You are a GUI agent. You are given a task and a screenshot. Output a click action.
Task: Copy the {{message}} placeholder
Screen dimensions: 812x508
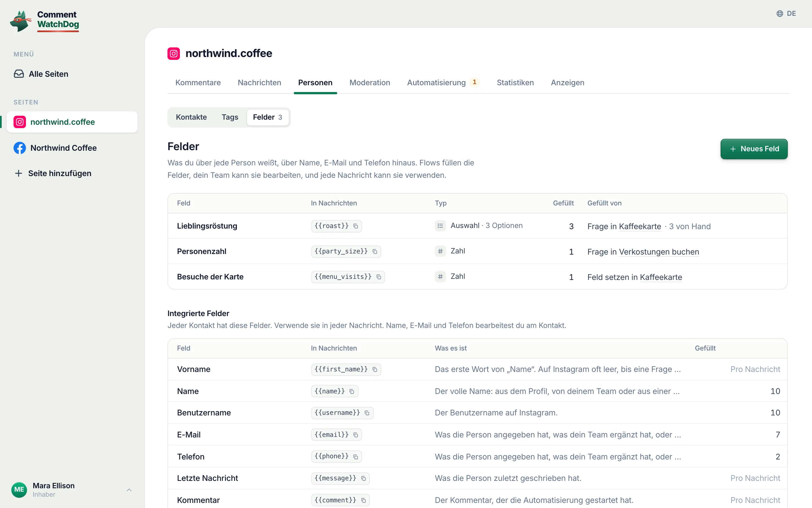[x=363, y=478]
